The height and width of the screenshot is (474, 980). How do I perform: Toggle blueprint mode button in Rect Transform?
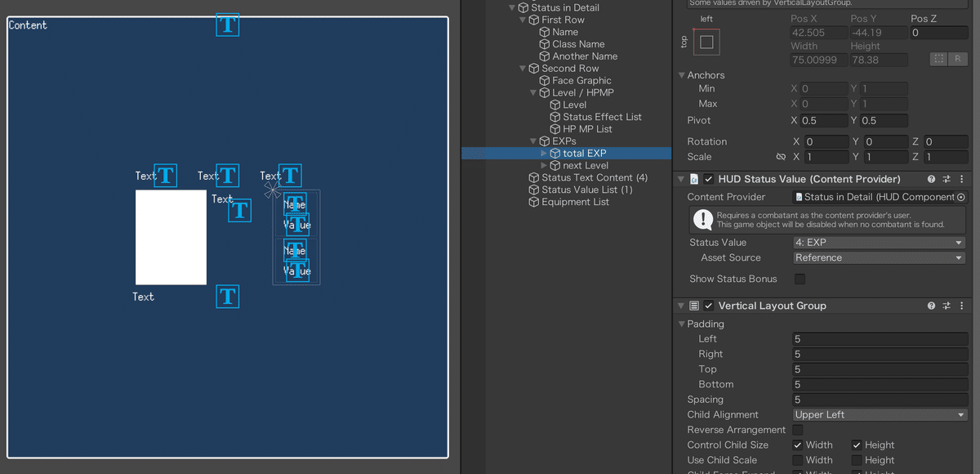(939, 59)
